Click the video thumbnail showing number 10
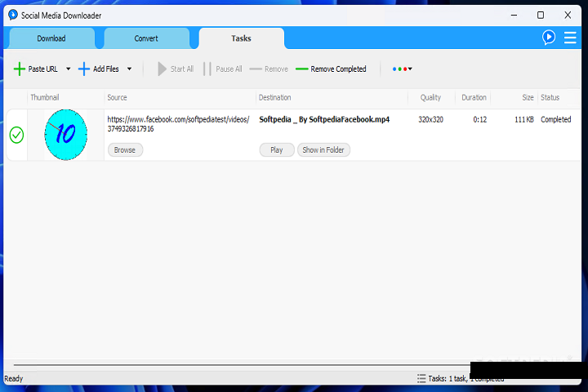The image size is (588, 392). [x=65, y=135]
